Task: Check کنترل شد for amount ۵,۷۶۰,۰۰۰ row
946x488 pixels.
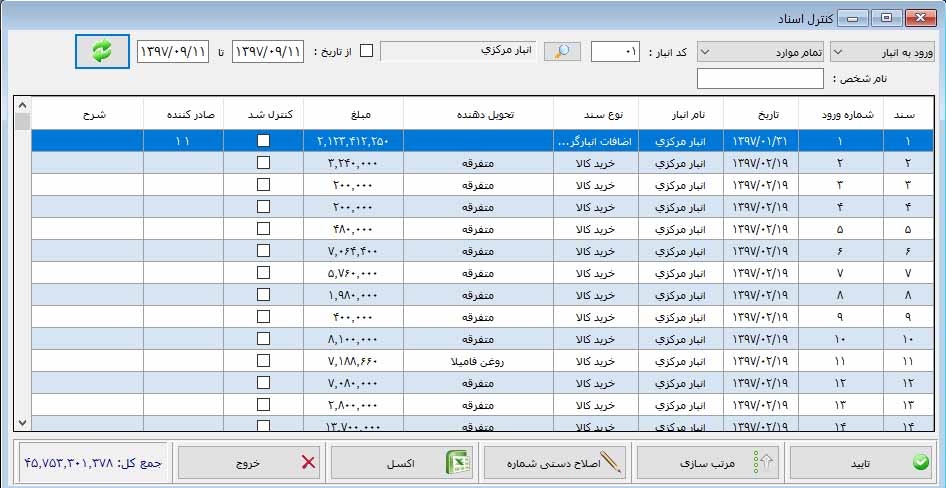Action: (x=263, y=273)
